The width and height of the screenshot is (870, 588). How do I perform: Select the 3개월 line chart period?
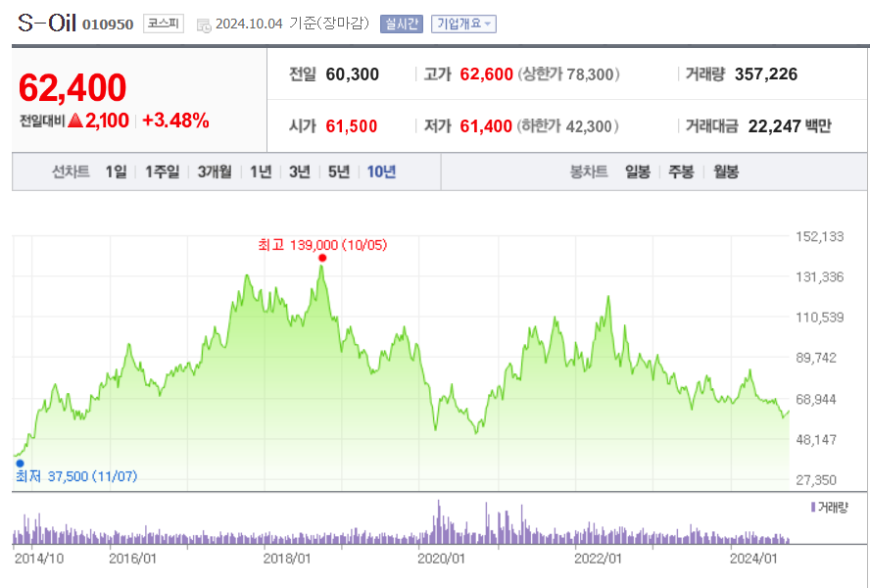click(x=215, y=171)
